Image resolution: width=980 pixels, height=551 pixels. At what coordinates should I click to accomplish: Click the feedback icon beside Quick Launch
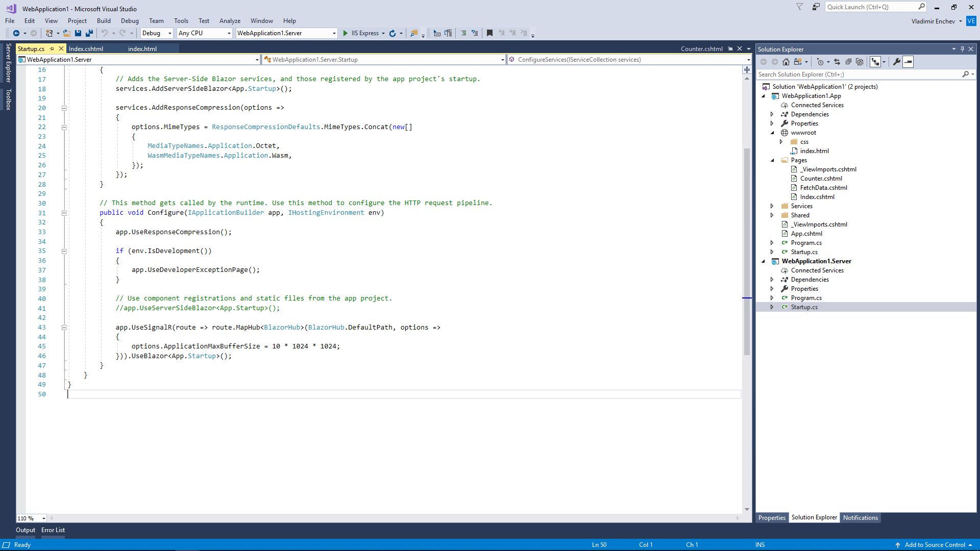click(816, 7)
